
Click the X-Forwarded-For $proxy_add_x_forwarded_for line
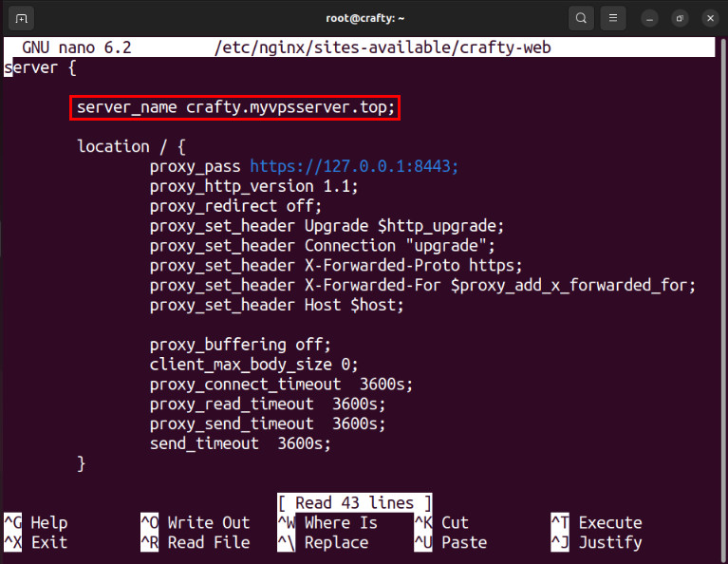point(422,285)
